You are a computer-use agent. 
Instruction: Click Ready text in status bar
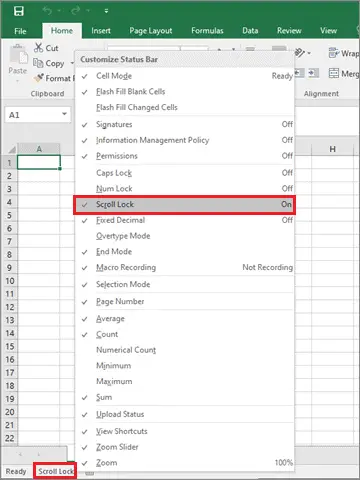(x=16, y=471)
